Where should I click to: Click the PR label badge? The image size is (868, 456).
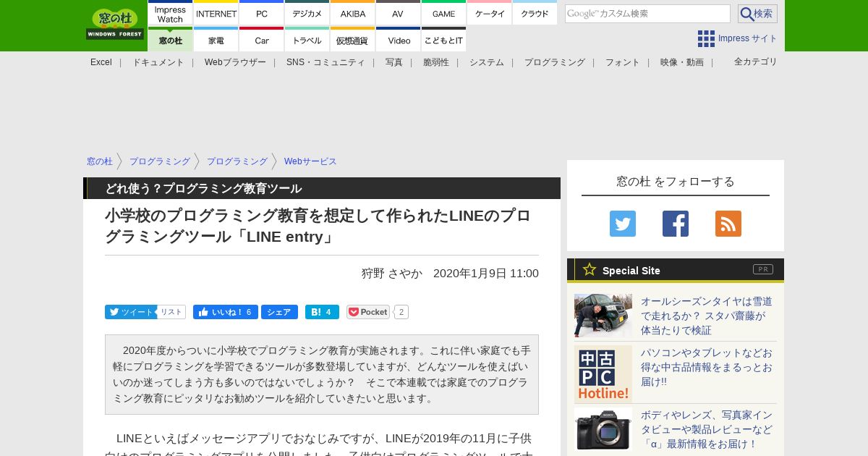(x=763, y=269)
